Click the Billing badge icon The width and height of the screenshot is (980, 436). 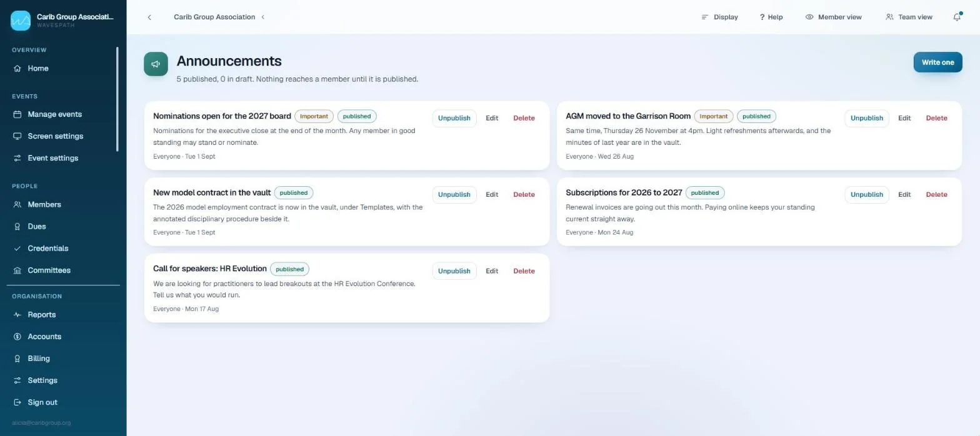(17, 359)
